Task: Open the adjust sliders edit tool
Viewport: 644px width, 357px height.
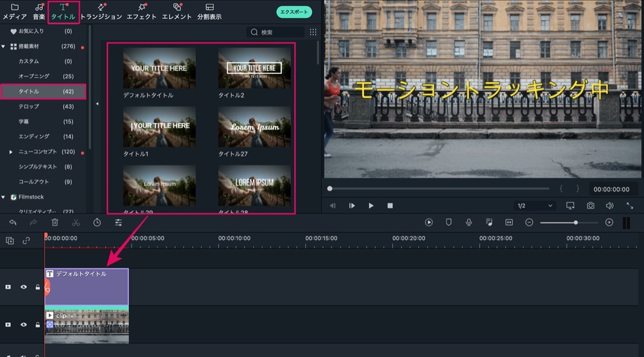Action: coord(119,222)
